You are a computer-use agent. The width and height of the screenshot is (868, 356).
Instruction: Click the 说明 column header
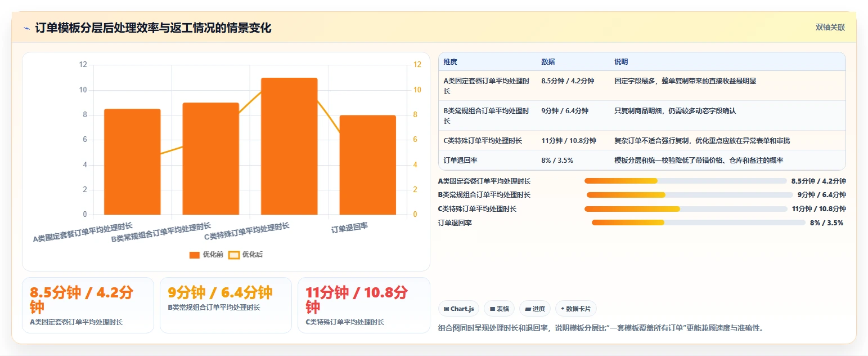point(621,61)
